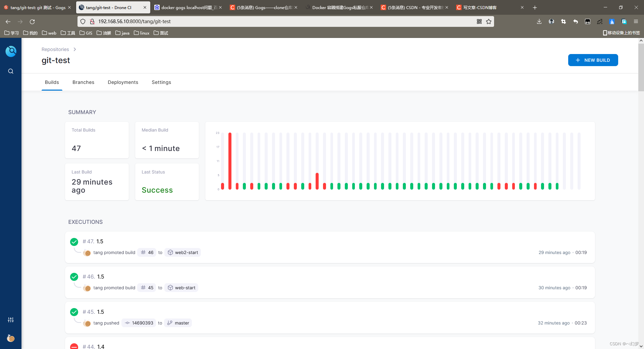Screen dimensions: 644x349
Task: Click the "29 minutes ago" Last Build card
Action: click(97, 182)
